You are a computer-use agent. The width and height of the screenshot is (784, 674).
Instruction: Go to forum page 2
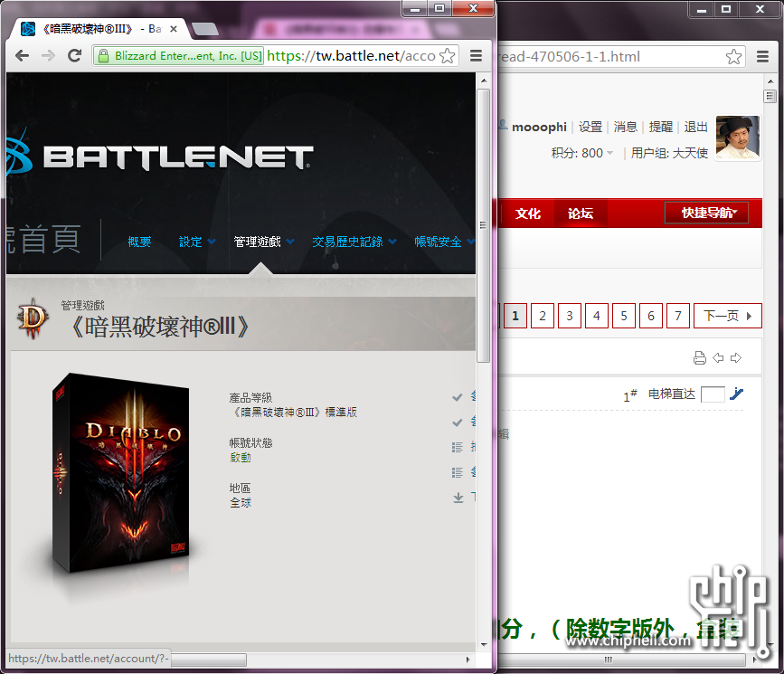click(x=543, y=316)
